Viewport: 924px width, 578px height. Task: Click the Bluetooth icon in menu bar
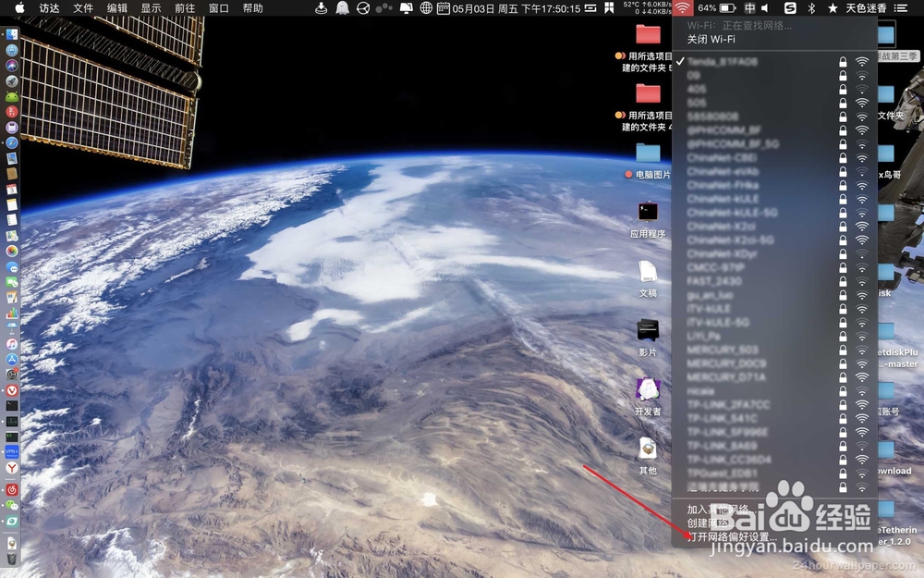[811, 7]
